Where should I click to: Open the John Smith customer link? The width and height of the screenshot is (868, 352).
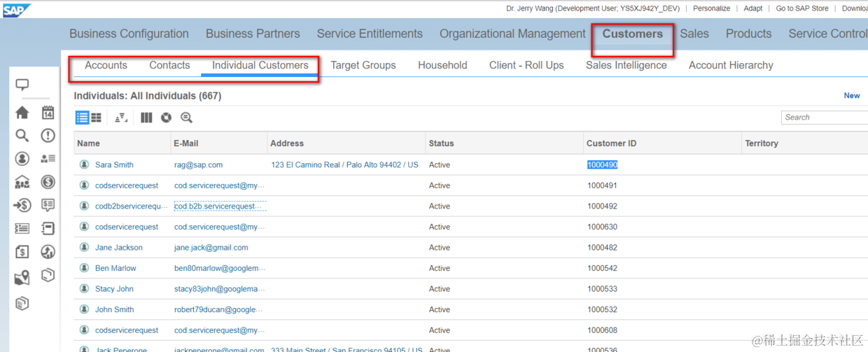[114, 309]
